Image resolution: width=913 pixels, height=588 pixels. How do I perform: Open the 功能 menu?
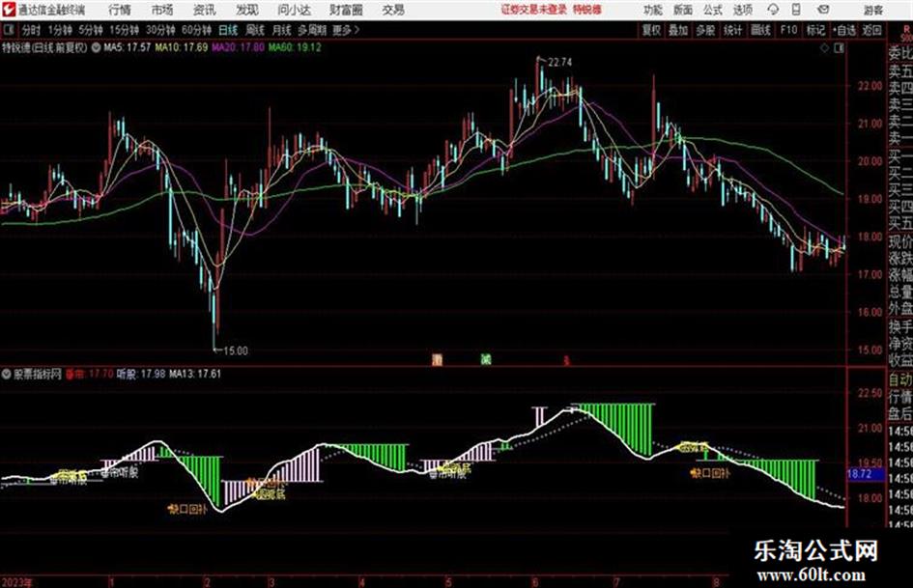[653, 10]
